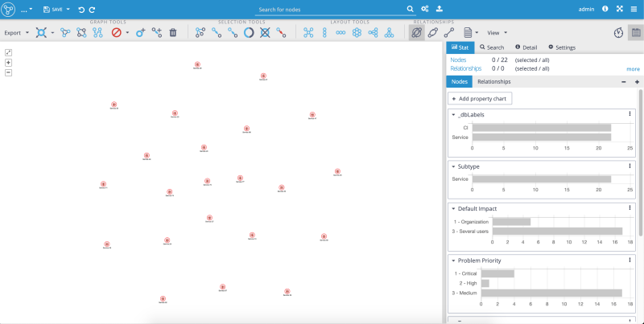Screen dimensions: 644x324
Task: Enter fullscreen with the expand arrows icon
Action: click(x=619, y=9)
